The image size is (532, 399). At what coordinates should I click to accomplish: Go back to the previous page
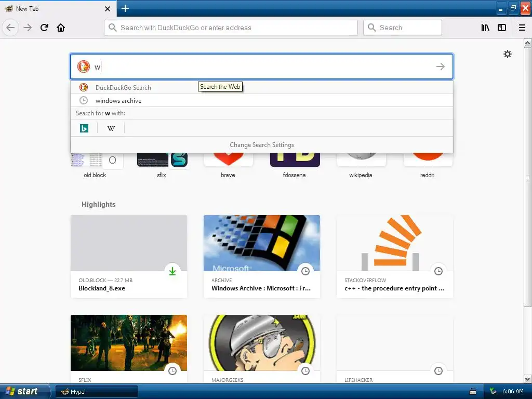click(x=10, y=28)
